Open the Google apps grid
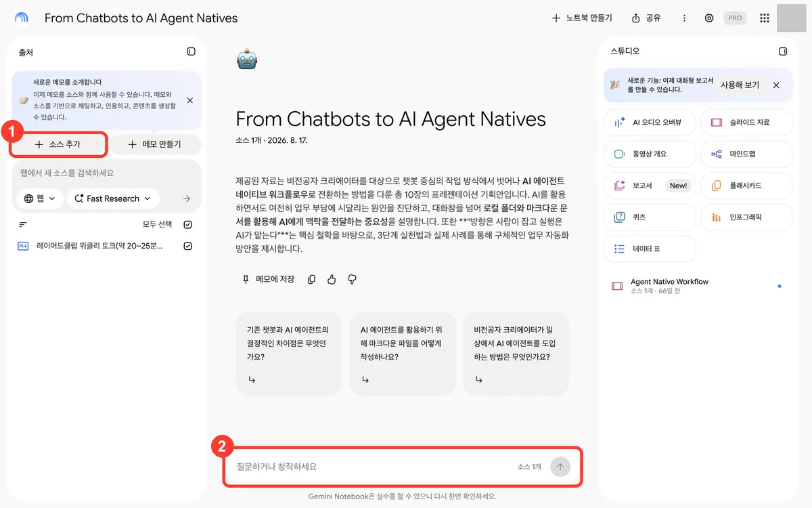This screenshot has width=812, height=508. [x=765, y=18]
